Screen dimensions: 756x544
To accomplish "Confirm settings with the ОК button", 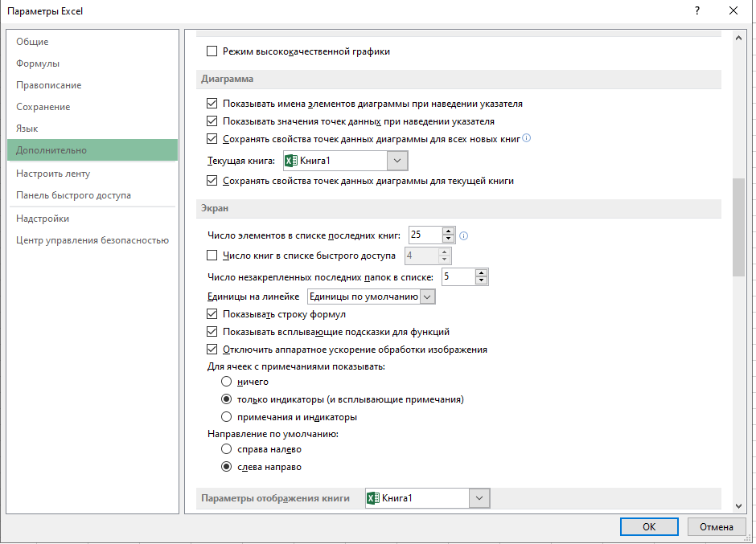I will (x=649, y=526).
